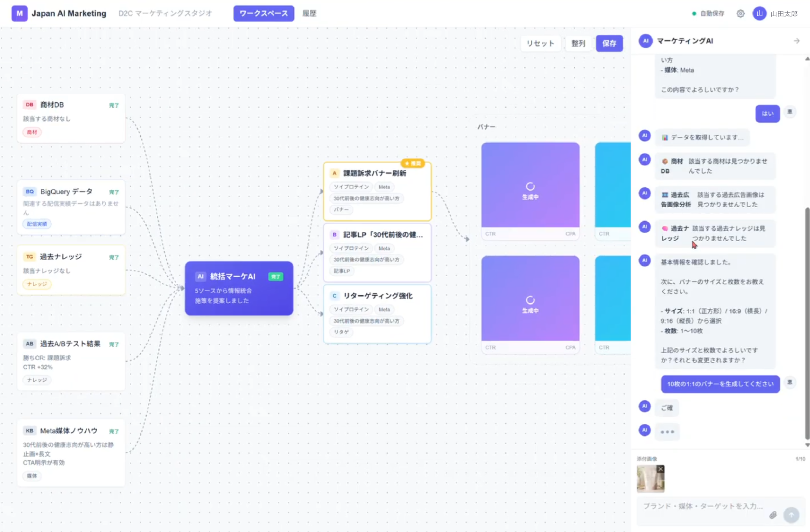Click the BQ icon on BigQuery node
810x532 pixels.
(x=30, y=191)
